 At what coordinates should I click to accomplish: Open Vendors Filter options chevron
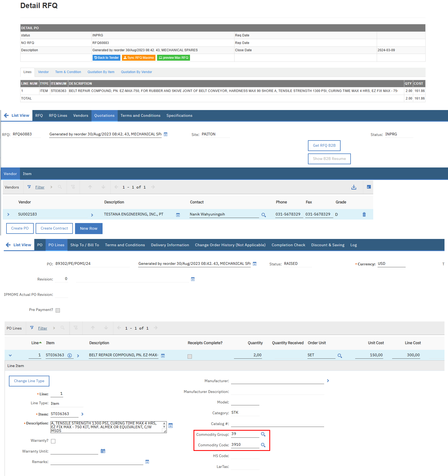pyautogui.click(x=51, y=187)
